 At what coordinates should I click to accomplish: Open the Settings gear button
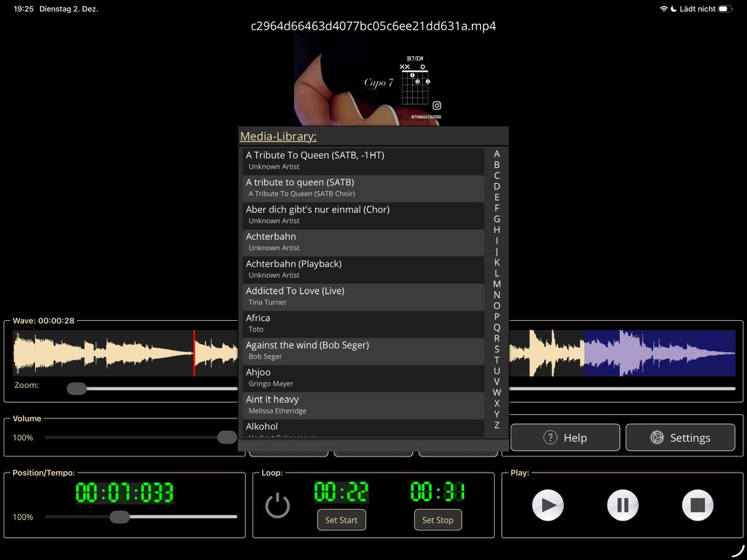[x=680, y=437]
